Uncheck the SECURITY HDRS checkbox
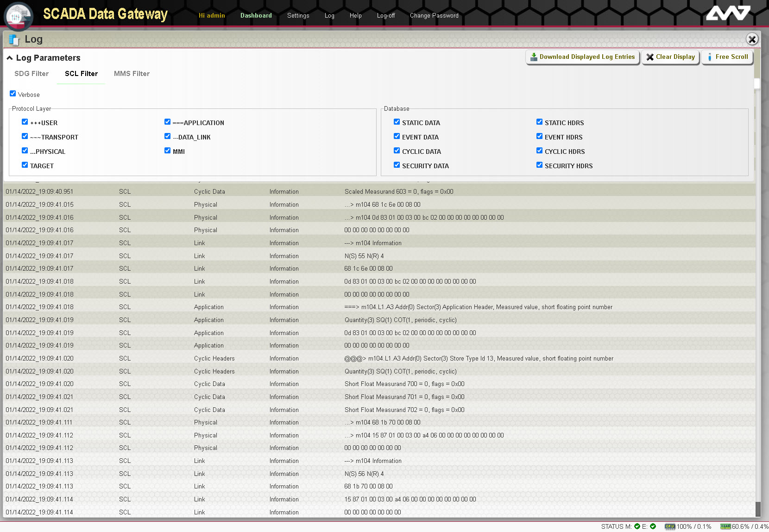769x532 pixels. pos(540,165)
